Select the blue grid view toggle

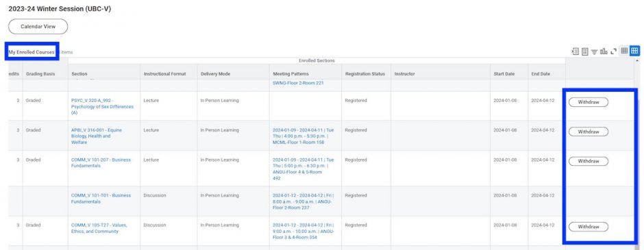[x=634, y=51]
